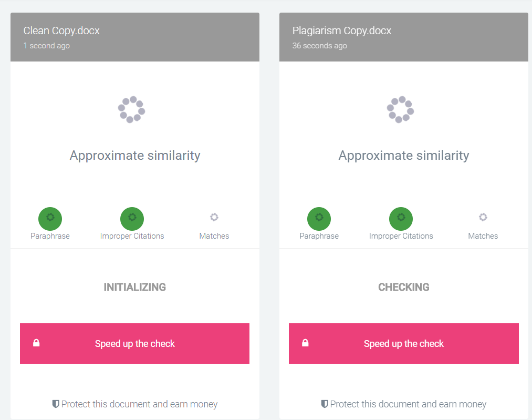Click Approximate similarity text in Plagiarism Copy card
Image resolution: width=532 pixels, height=420 pixels.
pyautogui.click(x=404, y=156)
